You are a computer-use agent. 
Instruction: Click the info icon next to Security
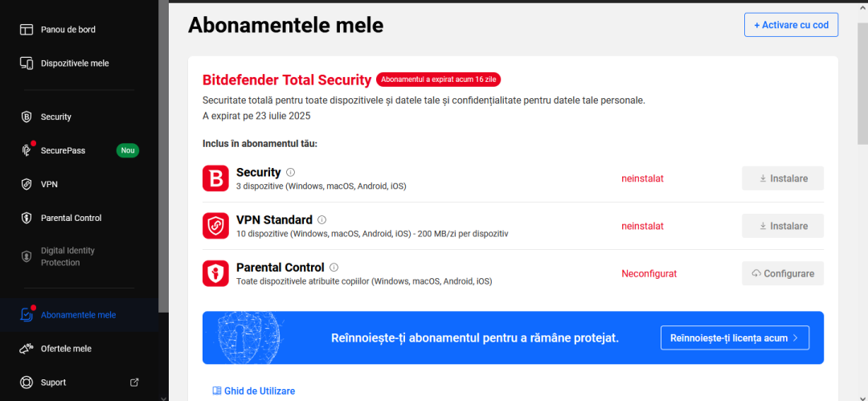tap(291, 172)
